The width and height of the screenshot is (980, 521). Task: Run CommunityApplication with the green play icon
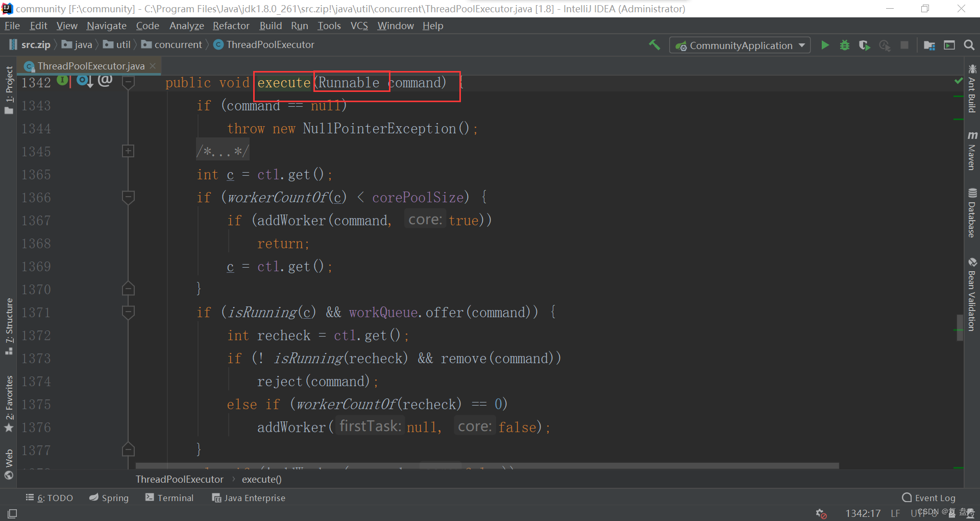(x=825, y=45)
